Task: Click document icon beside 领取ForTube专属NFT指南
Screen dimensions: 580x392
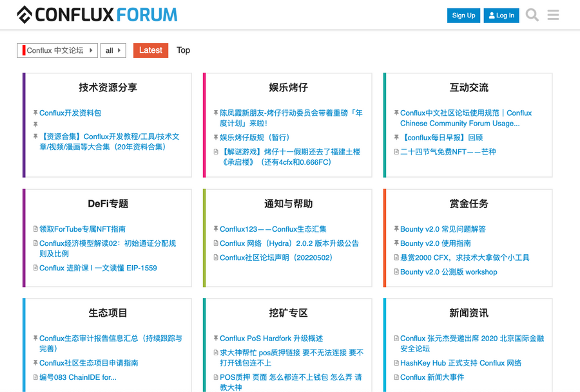Action: 35,229
